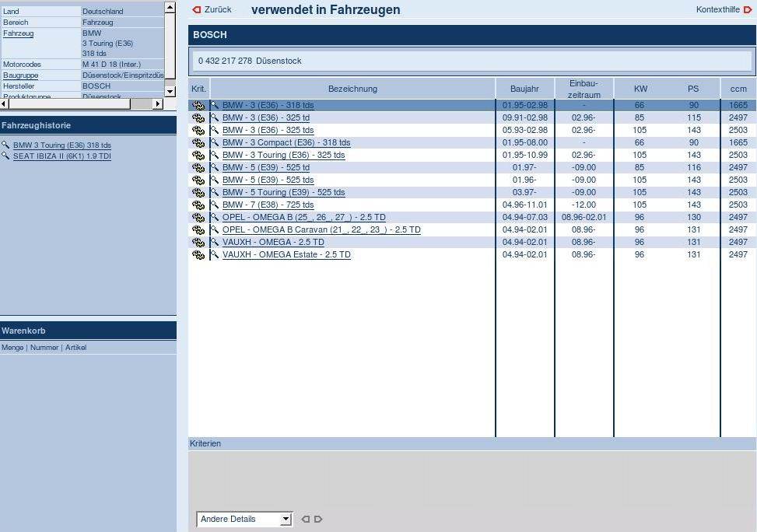
Task: Click magnifier icon beside OPEL OMEGA B Caravan
Action: tap(215, 229)
